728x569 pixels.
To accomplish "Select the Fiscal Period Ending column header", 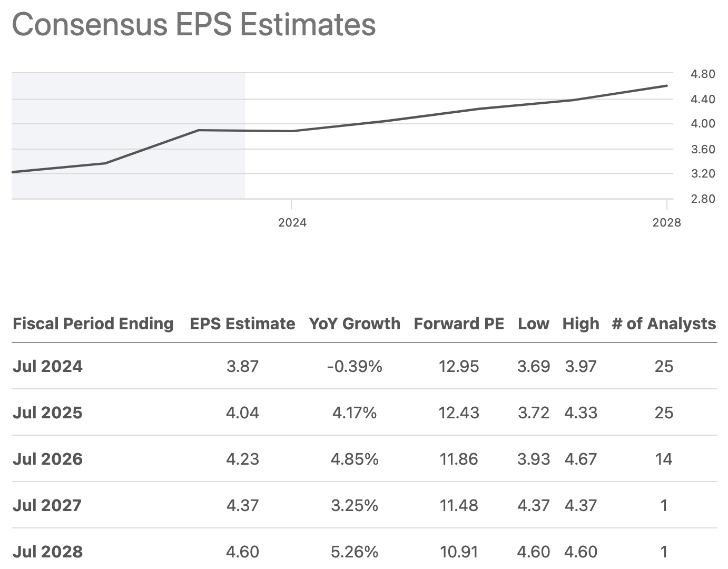I will (93, 323).
